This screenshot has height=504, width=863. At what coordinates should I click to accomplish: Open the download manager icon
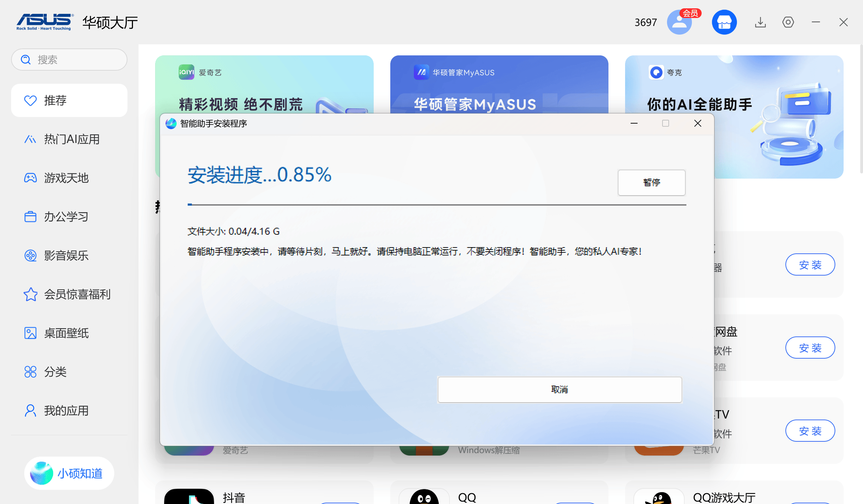760,22
